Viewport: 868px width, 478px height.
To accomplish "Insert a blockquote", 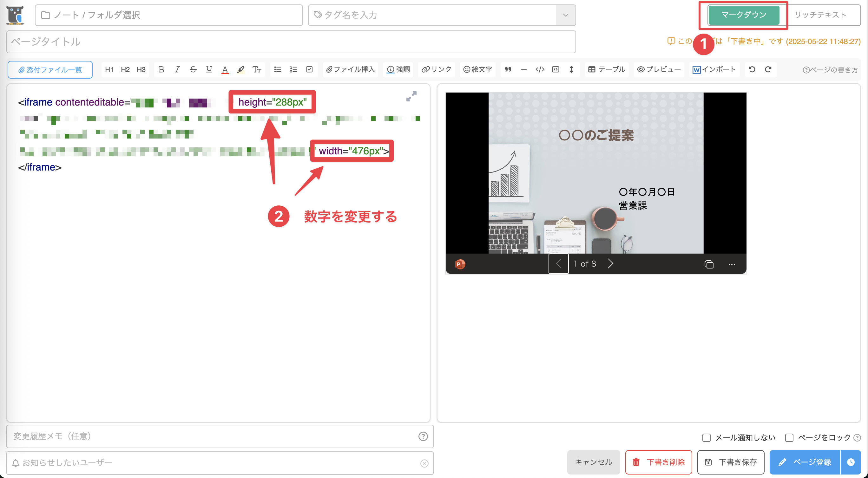I will (x=509, y=70).
